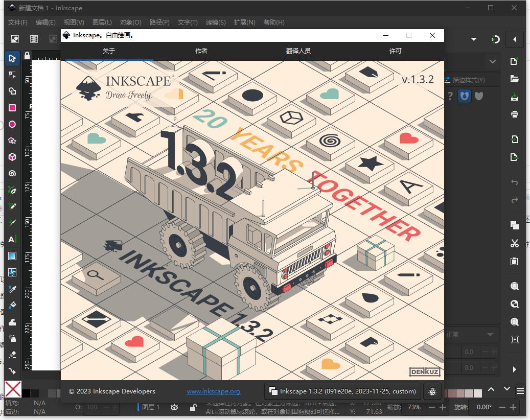Select the Star polygon tool

click(x=12, y=141)
